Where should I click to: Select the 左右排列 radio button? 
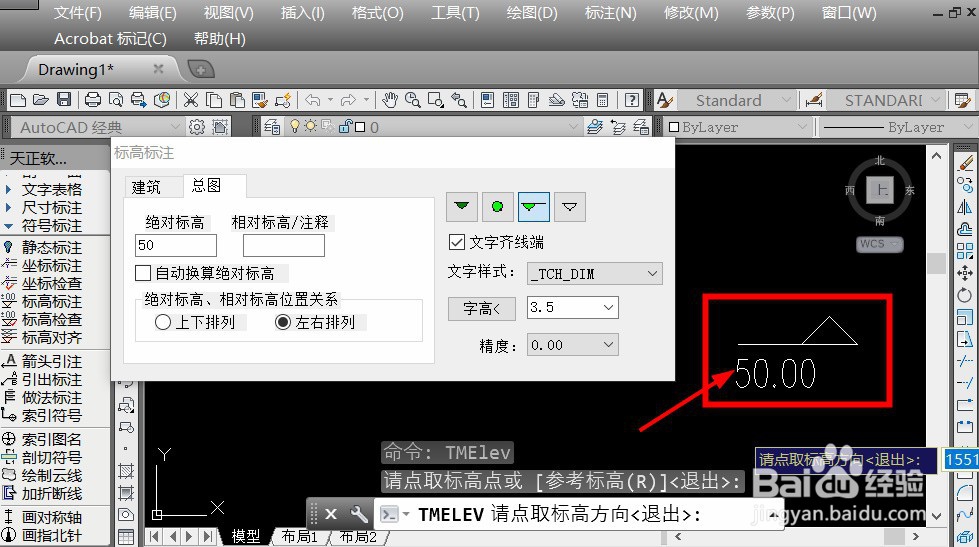[283, 322]
